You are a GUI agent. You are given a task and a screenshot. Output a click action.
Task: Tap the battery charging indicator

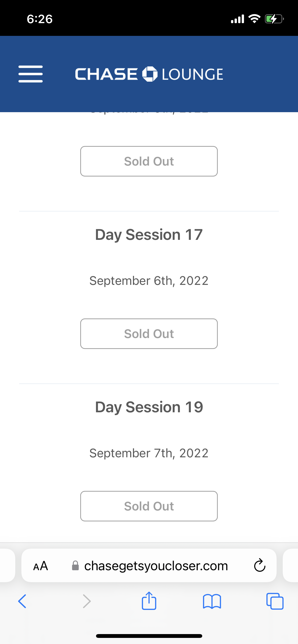point(274,19)
